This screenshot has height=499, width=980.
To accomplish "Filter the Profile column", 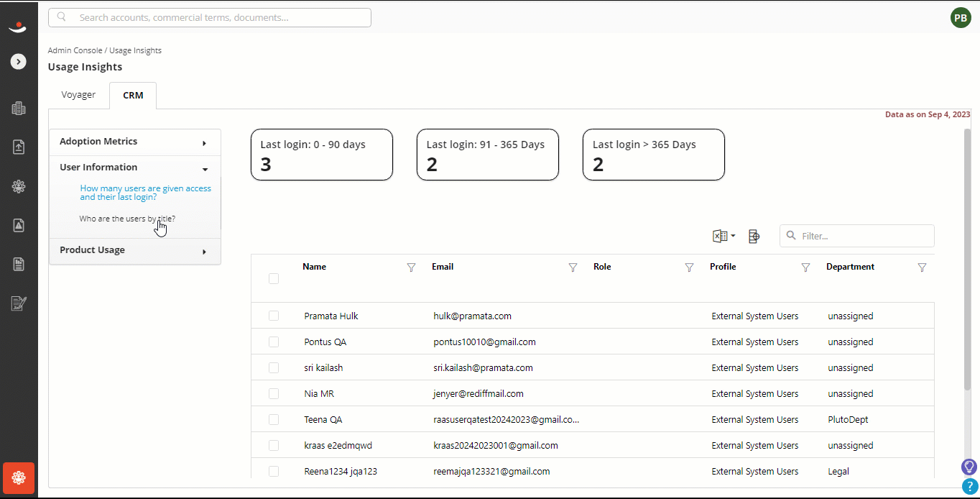I will click(x=805, y=267).
